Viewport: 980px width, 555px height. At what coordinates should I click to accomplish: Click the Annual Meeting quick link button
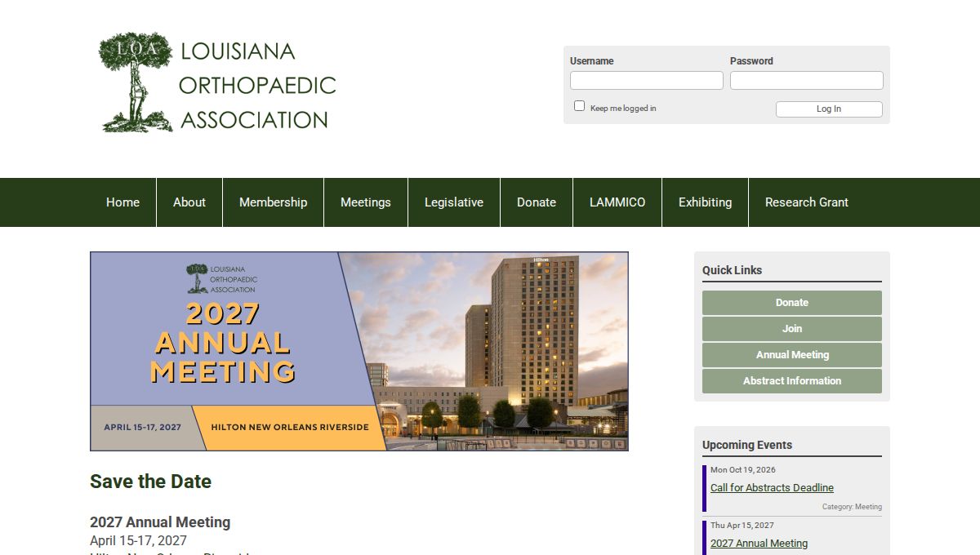(792, 355)
